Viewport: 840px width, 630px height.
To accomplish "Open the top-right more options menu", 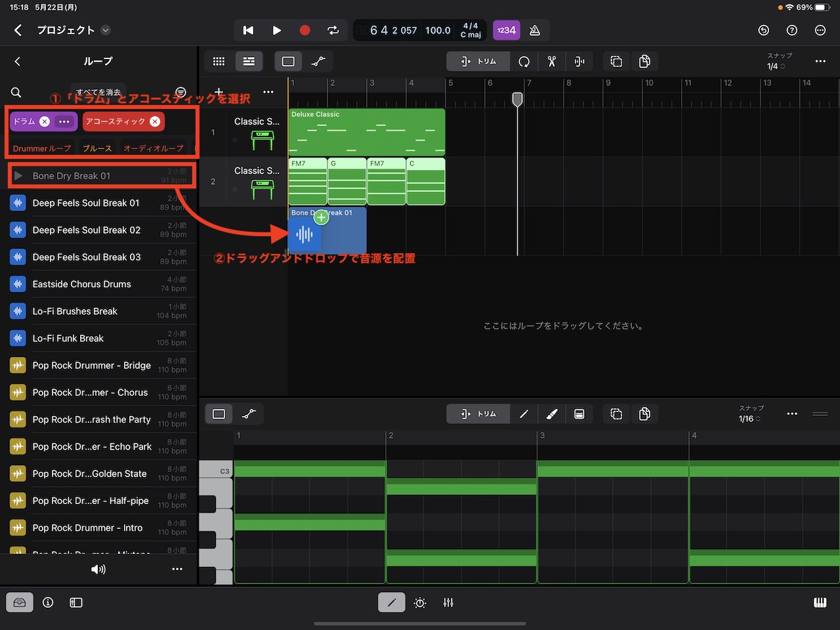I will point(820,30).
